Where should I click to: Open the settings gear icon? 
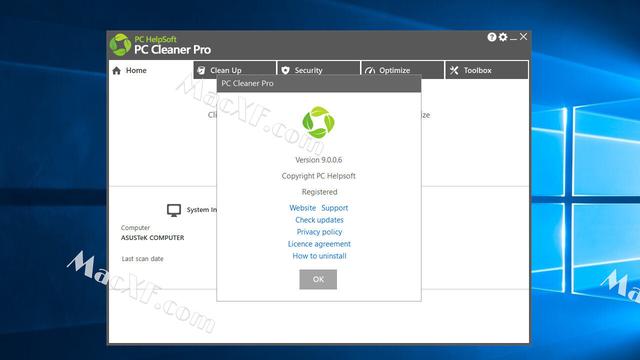click(503, 37)
